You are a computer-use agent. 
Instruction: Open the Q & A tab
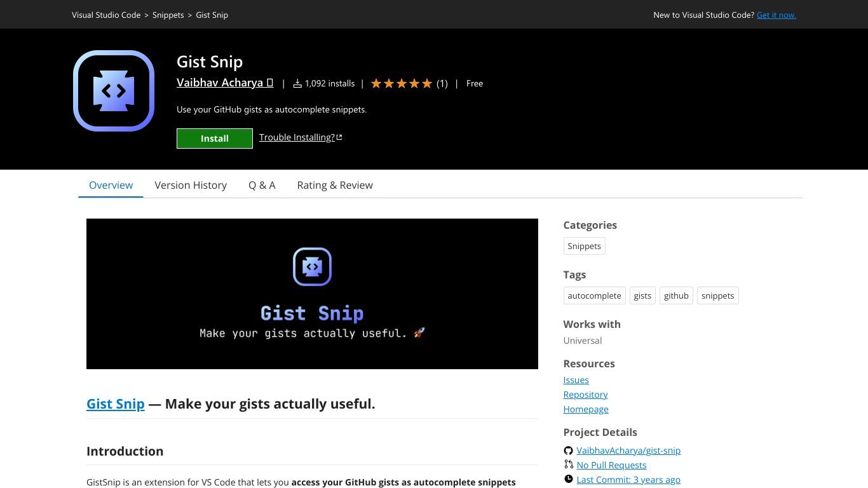262,185
